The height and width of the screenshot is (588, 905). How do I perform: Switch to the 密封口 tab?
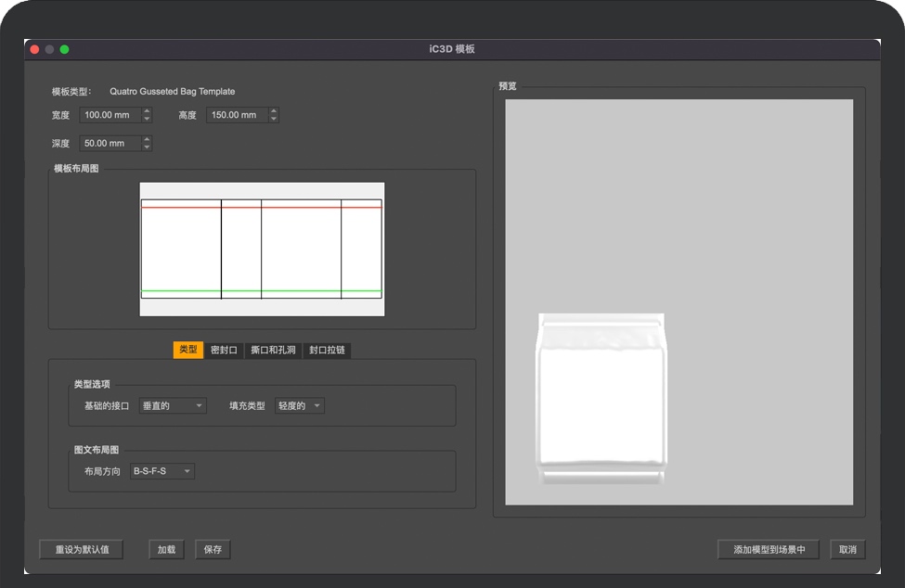point(224,350)
